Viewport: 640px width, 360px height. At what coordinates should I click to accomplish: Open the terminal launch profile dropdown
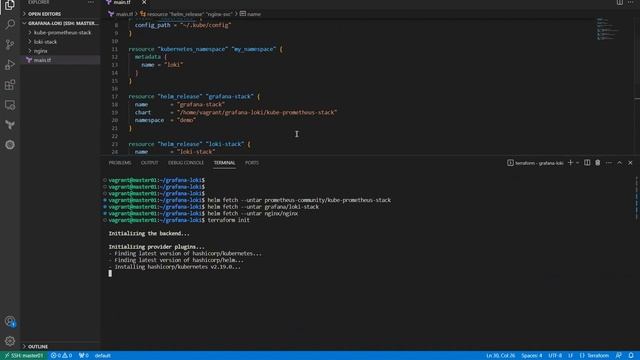click(577, 163)
